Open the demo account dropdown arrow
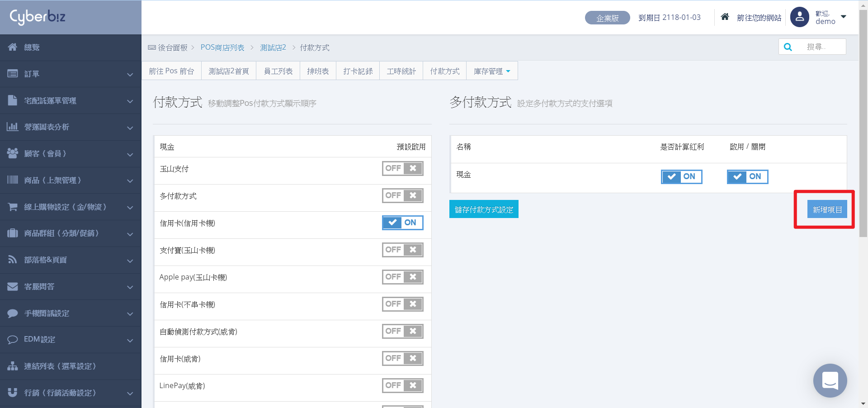 (x=844, y=17)
